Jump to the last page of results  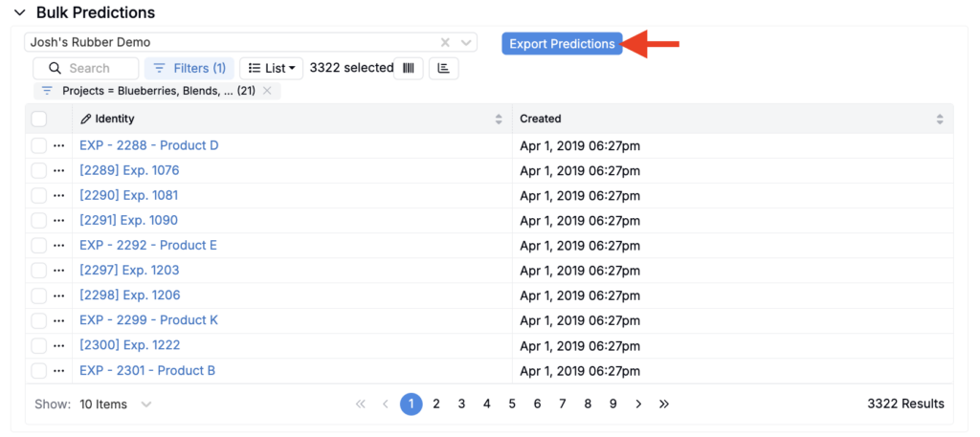tap(664, 404)
